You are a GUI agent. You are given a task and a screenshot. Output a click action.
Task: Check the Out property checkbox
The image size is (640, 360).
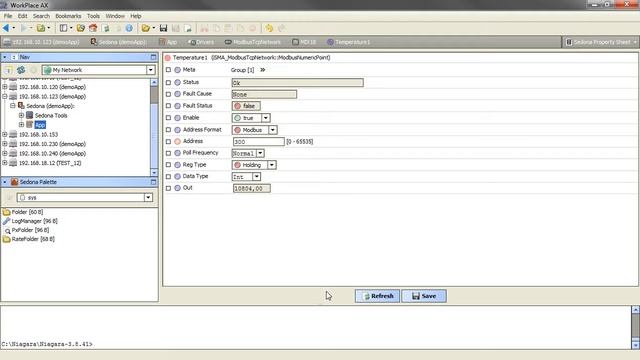click(168, 188)
